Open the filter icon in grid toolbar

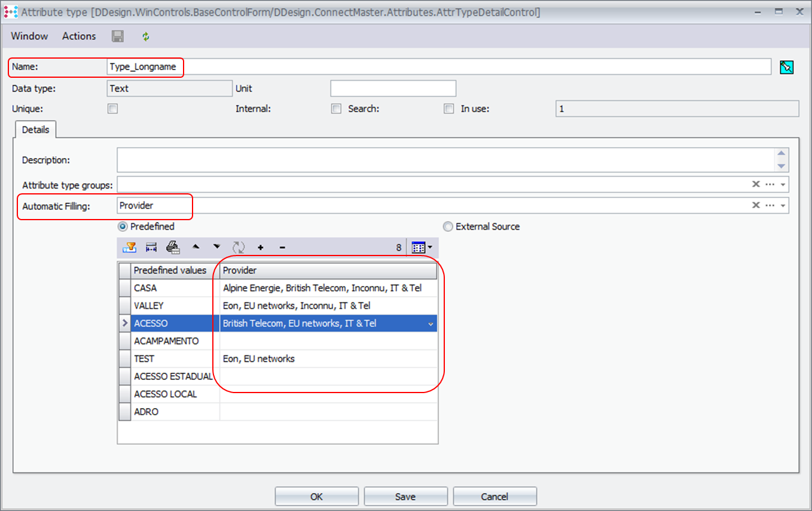[129, 247]
